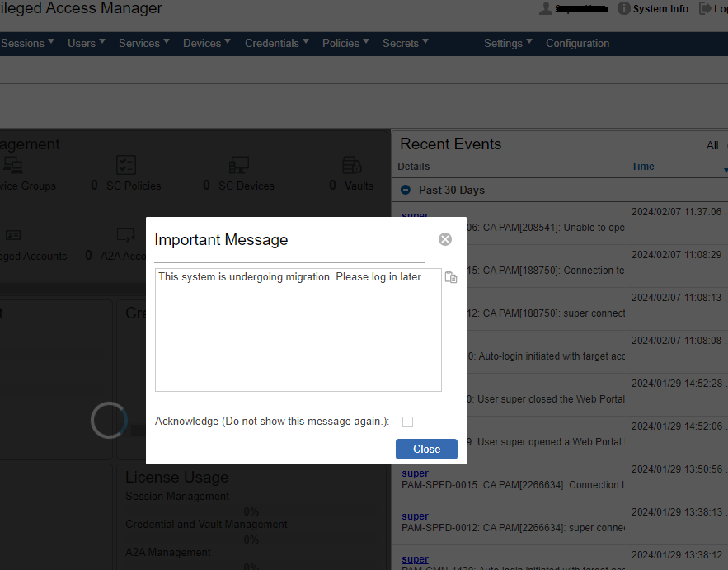Viewport: 728px width, 570px height.
Task: Open the Devices menu
Action: pos(207,43)
